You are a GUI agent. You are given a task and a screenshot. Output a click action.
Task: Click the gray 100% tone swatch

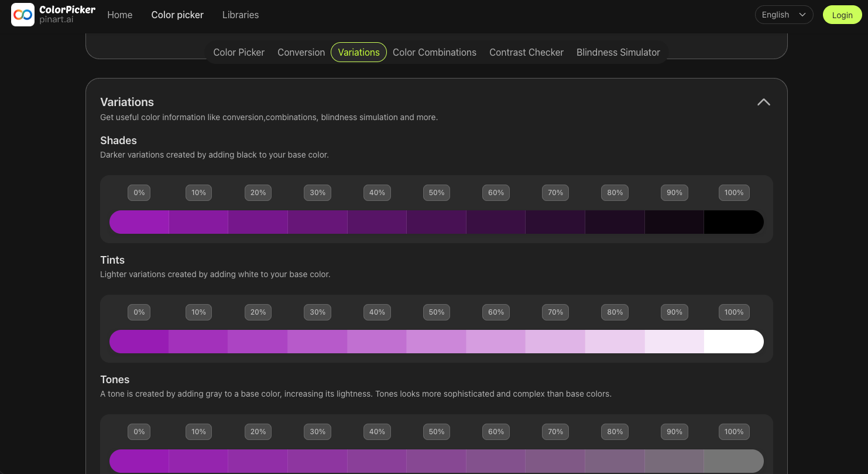pyautogui.click(x=733, y=461)
